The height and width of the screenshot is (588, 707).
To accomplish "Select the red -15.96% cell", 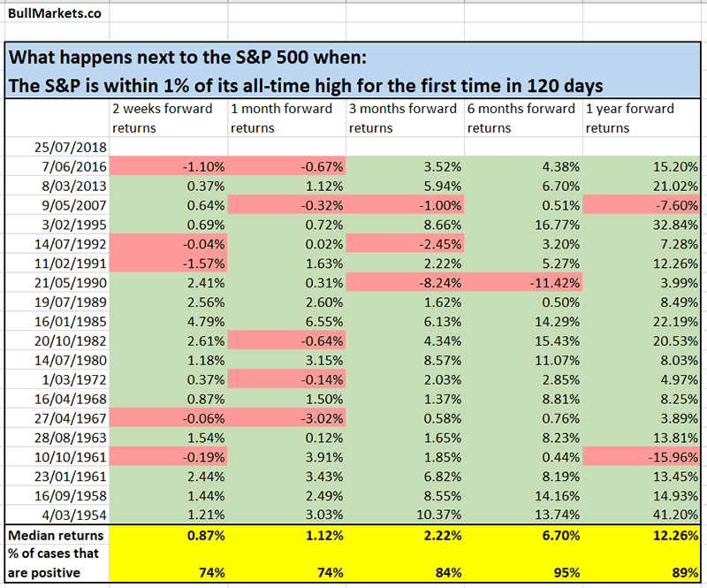I will pyautogui.click(x=641, y=456).
